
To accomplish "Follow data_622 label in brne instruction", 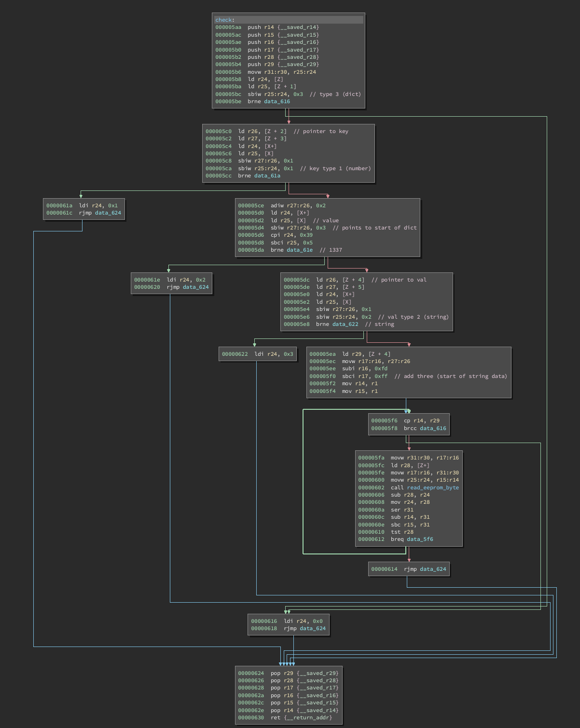I will tap(345, 324).
